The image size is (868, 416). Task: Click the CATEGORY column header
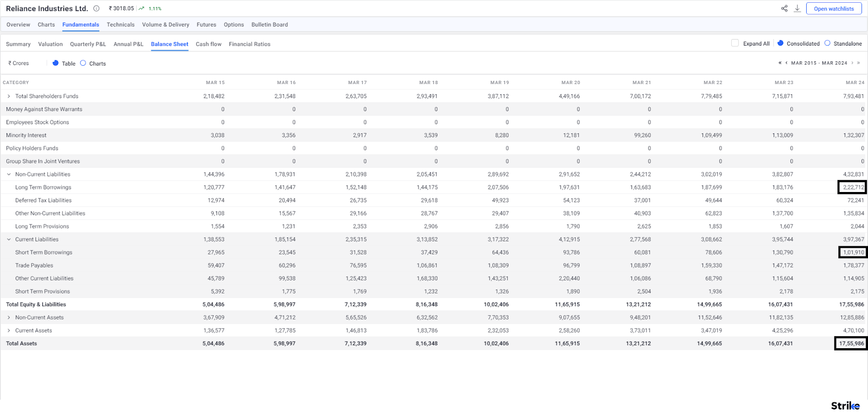(16, 82)
